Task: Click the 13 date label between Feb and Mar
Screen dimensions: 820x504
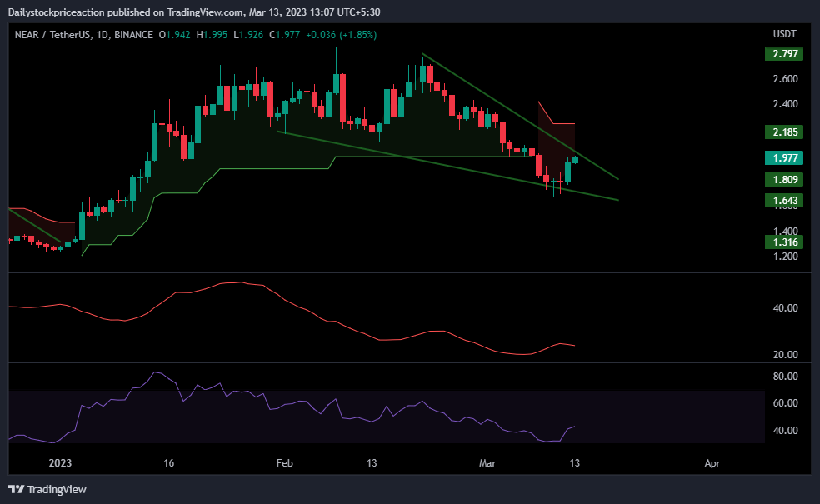Action: 372,462
